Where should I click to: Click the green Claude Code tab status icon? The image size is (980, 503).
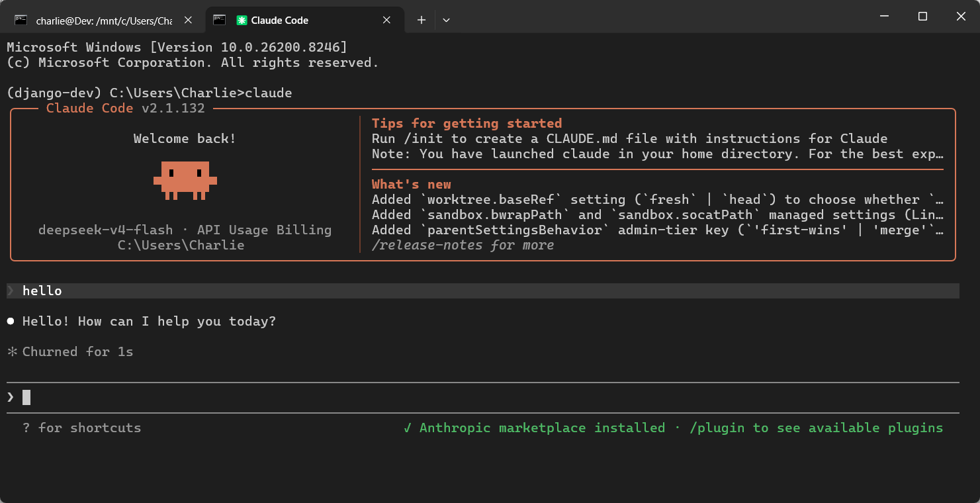coord(242,21)
